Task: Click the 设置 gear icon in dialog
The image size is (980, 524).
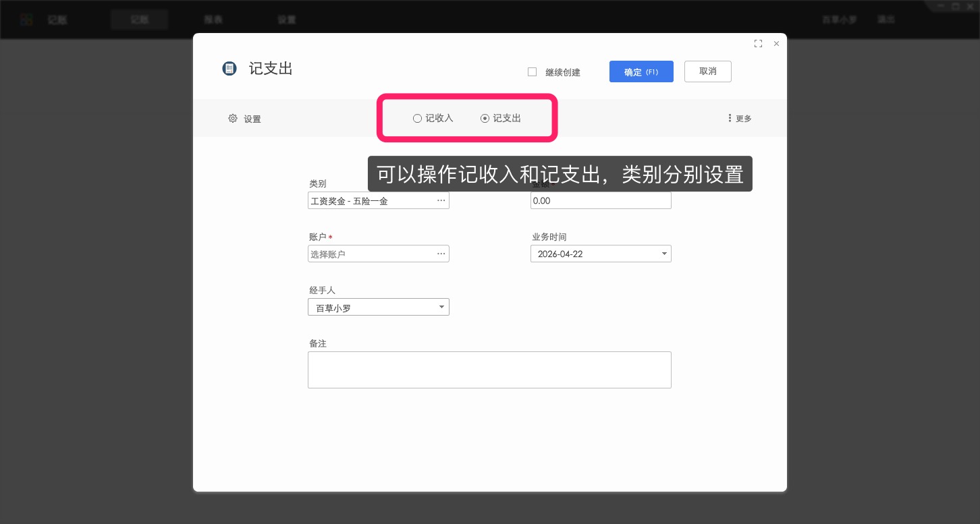Action: (x=233, y=118)
